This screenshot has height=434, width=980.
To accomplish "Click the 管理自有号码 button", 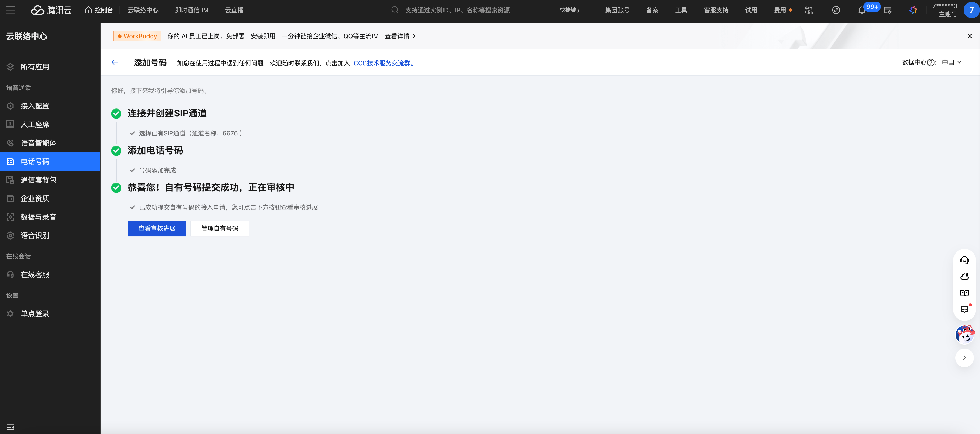I will pyautogui.click(x=220, y=228).
